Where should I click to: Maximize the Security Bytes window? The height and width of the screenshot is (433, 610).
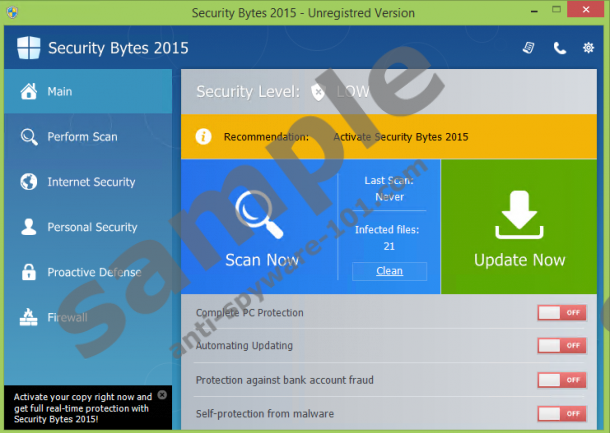pos(556,10)
